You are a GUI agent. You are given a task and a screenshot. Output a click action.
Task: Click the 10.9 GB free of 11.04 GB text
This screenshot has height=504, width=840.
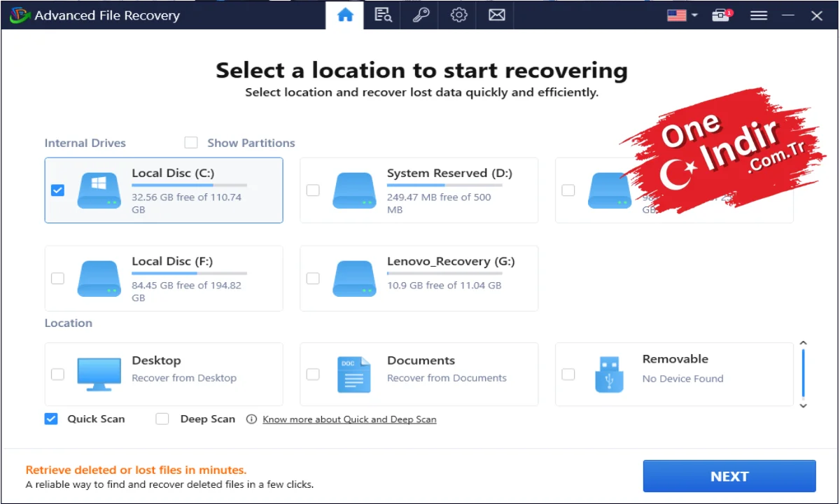point(444,285)
